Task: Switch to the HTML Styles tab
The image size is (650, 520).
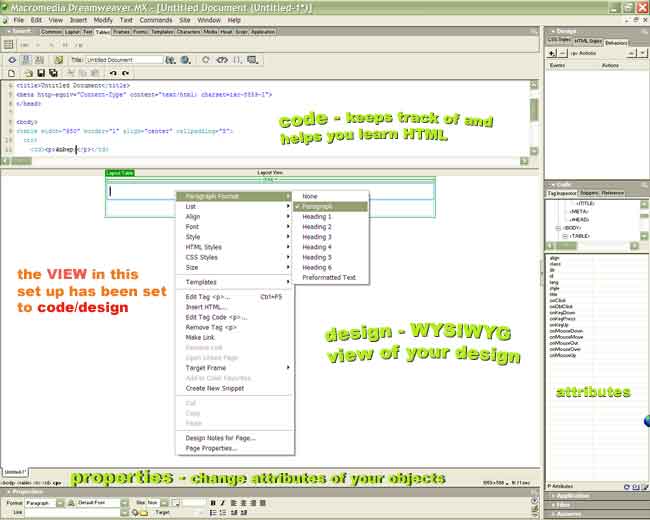Action: click(587, 40)
